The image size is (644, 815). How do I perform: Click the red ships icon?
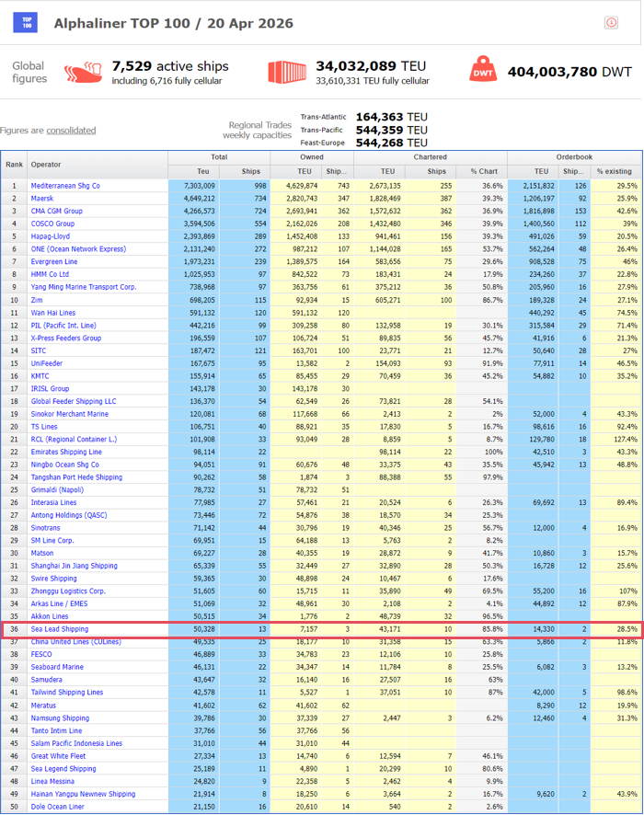(x=81, y=72)
